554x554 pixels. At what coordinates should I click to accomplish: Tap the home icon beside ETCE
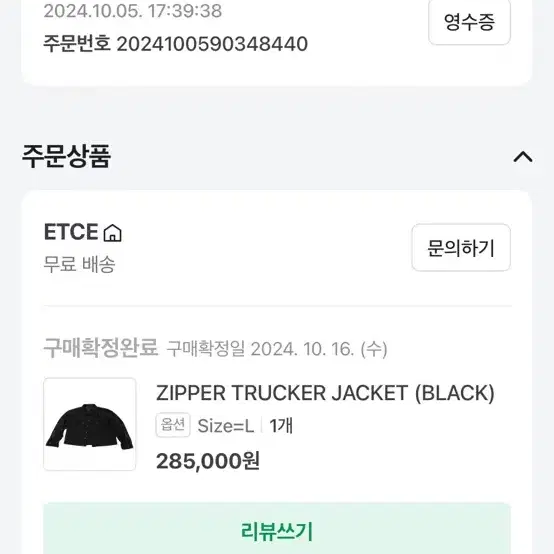pyautogui.click(x=112, y=233)
